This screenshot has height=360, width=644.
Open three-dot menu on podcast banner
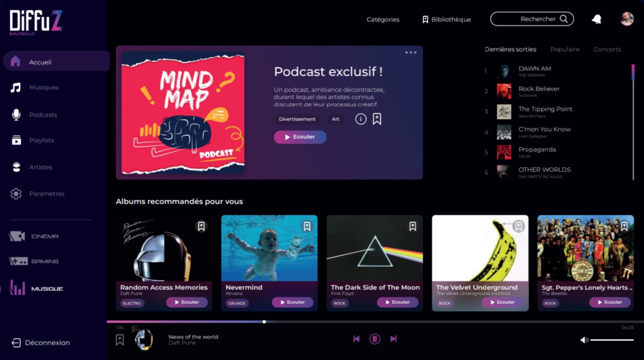411,53
